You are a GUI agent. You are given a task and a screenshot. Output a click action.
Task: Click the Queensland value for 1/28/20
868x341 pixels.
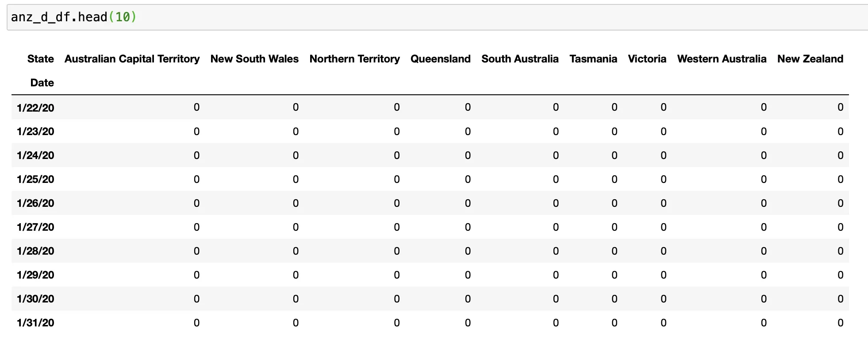468,251
